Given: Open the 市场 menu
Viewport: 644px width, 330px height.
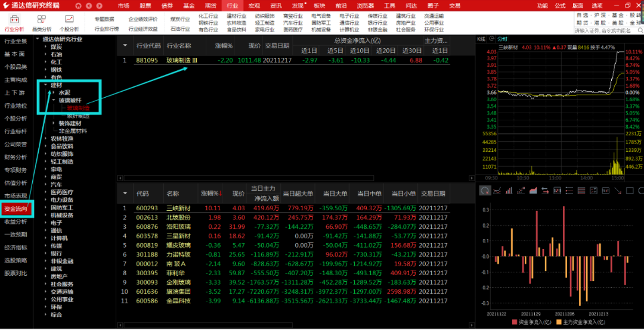Looking at the screenshot, I should [x=123, y=6].
